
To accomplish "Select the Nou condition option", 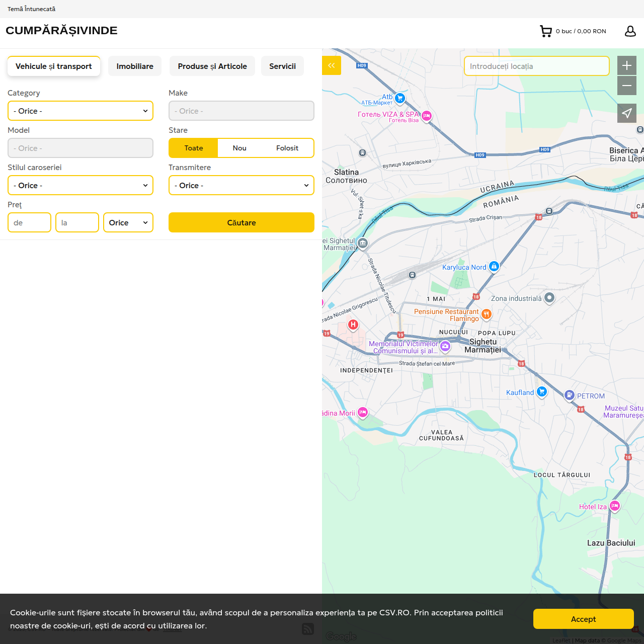I will pos(239,148).
